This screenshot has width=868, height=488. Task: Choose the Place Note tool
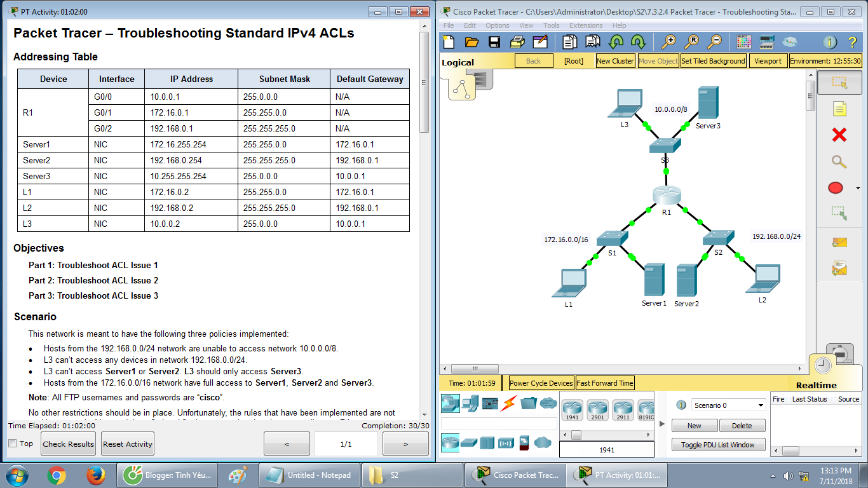[x=839, y=109]
